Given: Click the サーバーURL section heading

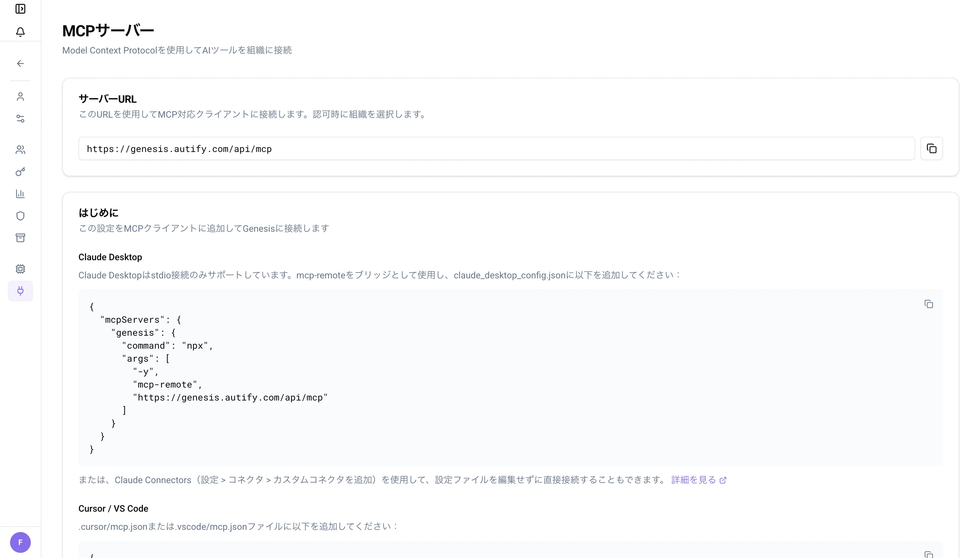Looking at the screenshot, I should click(x=107, y=99).
